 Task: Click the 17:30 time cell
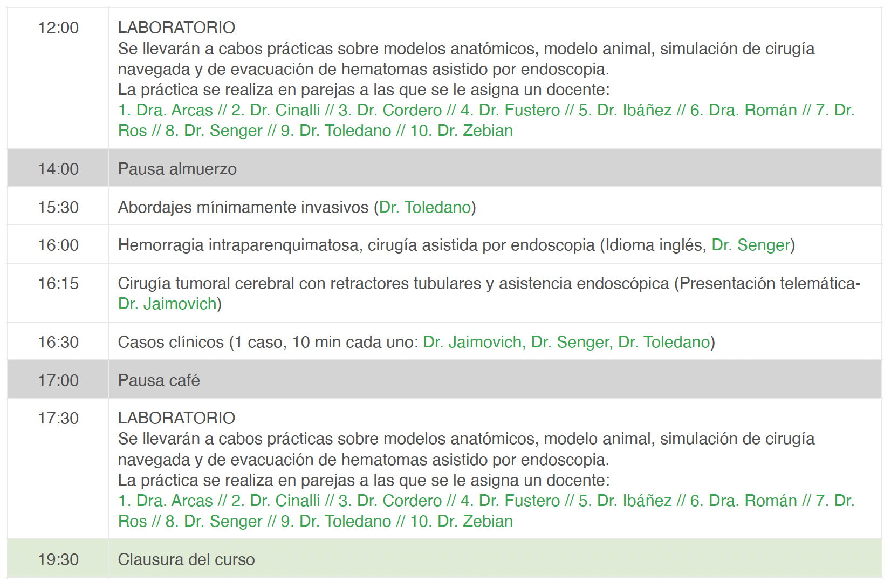pyautogui.click(x=58, y=418)
